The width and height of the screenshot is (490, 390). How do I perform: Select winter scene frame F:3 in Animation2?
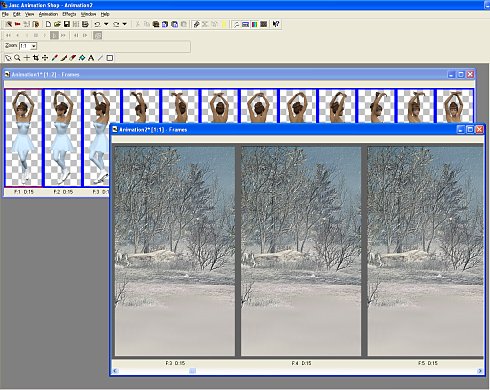[x=175, y=252]
